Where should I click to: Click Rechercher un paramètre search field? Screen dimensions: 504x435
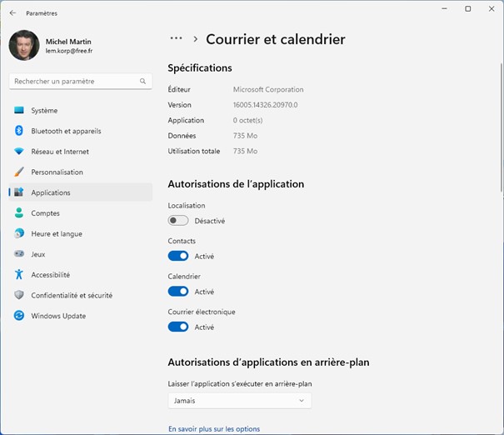pos(80,82)
